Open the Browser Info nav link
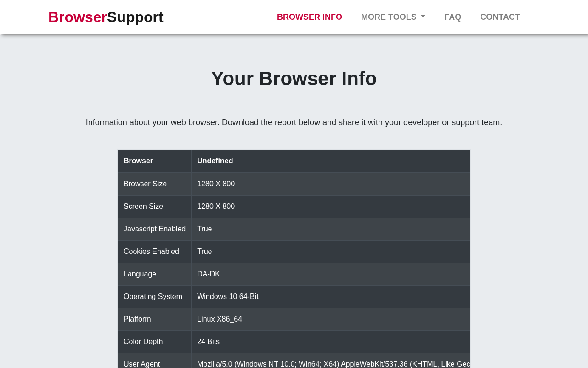This screenshot has width=588, height=368. click(x=310, y=17)
